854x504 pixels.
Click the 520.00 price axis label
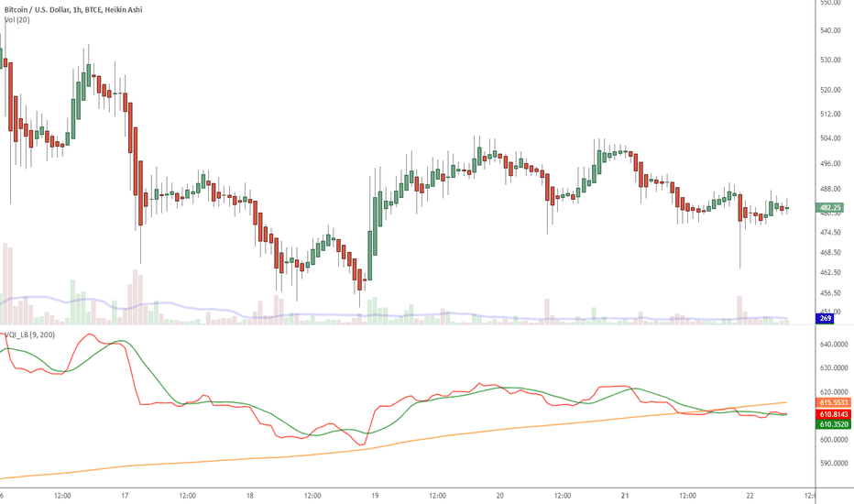[830, 90]
